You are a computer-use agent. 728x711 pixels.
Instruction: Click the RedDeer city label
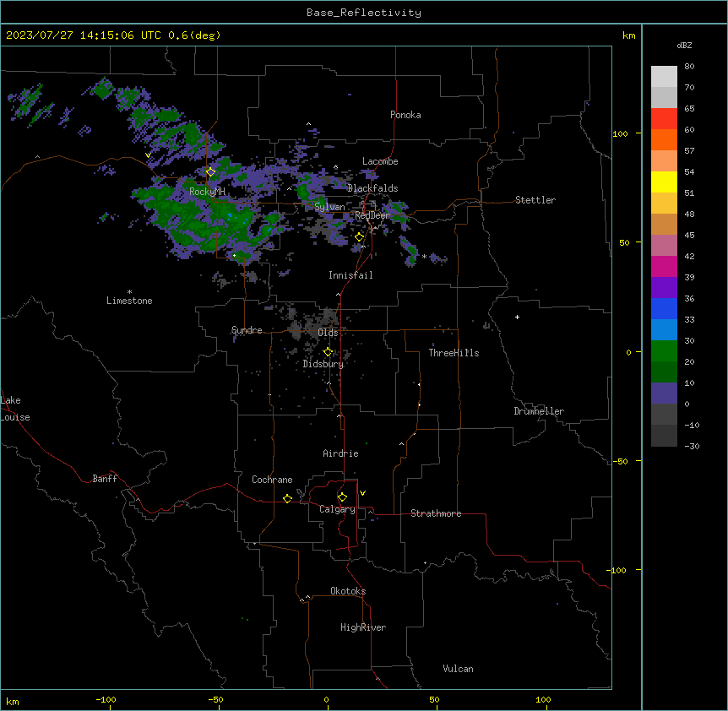click(x=372, y=215)
